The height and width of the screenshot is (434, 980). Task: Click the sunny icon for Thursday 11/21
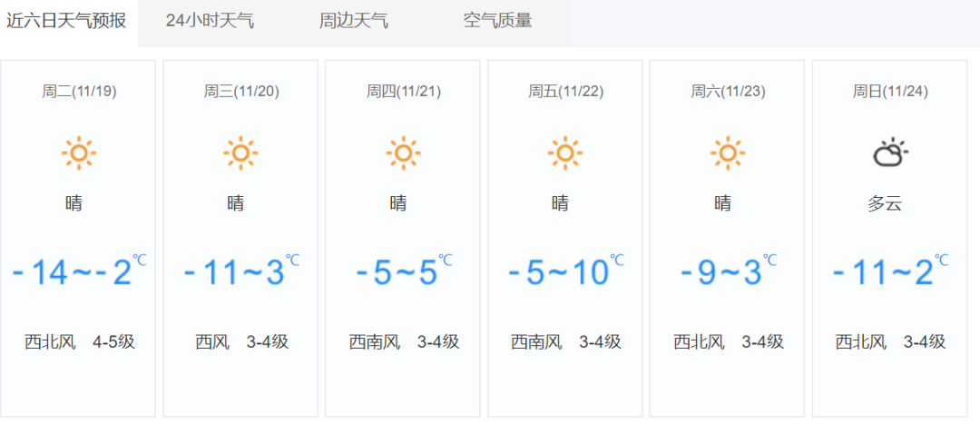(x=403, y=153)
